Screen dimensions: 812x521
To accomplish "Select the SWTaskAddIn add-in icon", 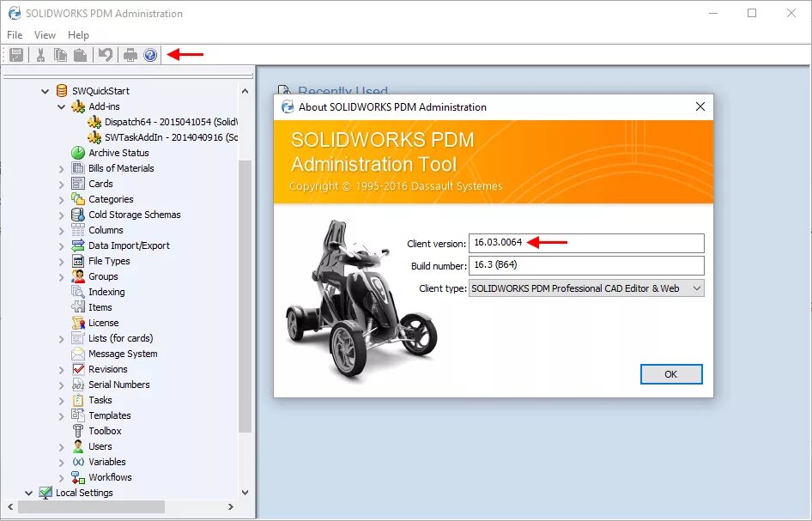I will point(94,137).
